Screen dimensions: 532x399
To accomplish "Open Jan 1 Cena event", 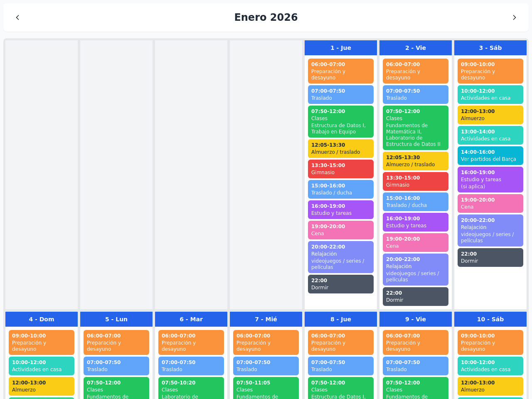I will click(x=341, y=230).
